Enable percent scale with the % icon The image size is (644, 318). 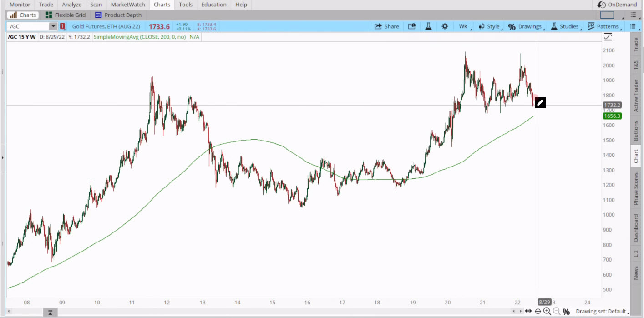coord(567,312)
